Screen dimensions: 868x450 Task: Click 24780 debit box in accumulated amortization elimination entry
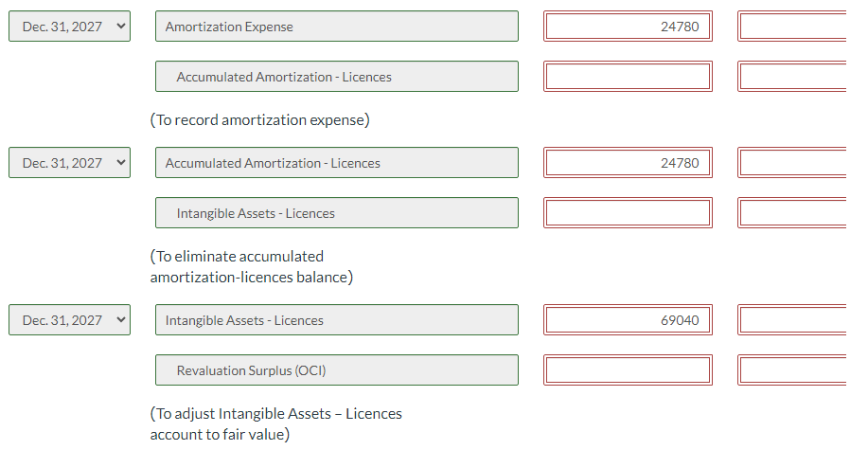point(628,163)
